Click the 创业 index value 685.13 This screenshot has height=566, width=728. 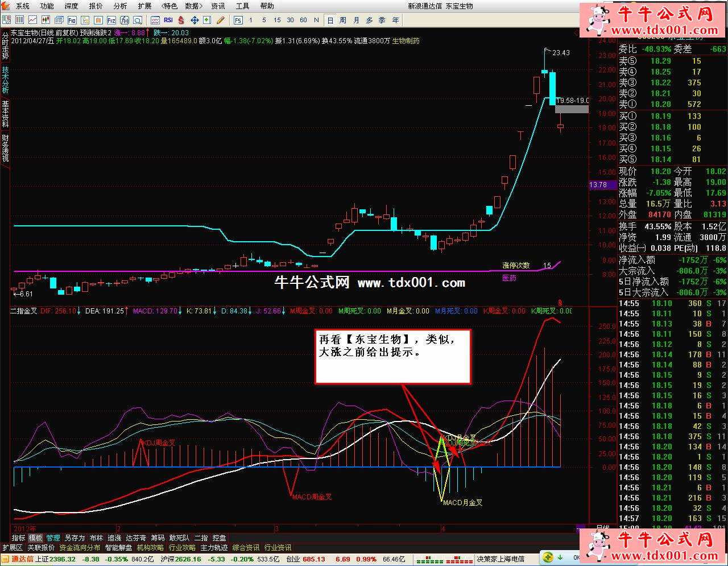tap(314, 559)
